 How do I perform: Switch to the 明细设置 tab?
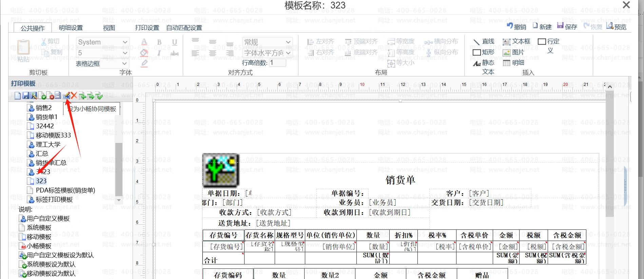coord(71,28)
